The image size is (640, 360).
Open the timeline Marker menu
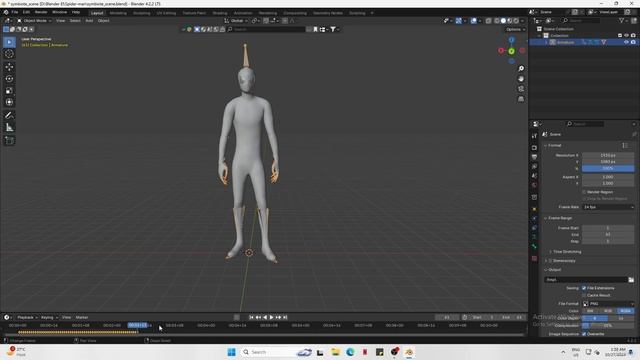pyautogui.click(x=82, y=317)
